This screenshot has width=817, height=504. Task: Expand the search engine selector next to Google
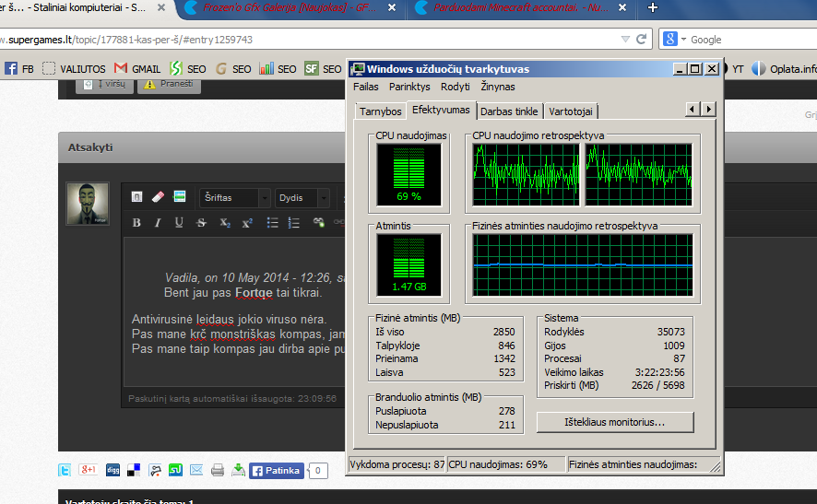pyautogui.click(x=675, y=39)
